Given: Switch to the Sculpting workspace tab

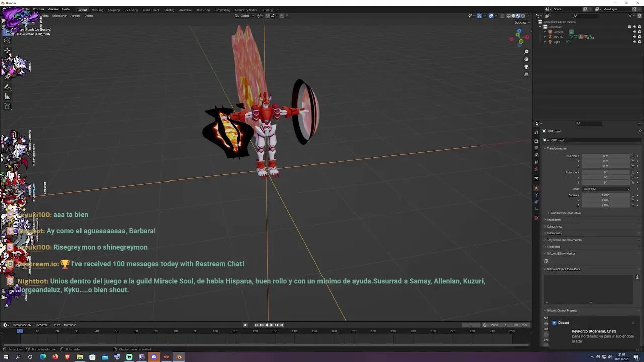Looking at the screenshot, I should [x=114, y=10].
